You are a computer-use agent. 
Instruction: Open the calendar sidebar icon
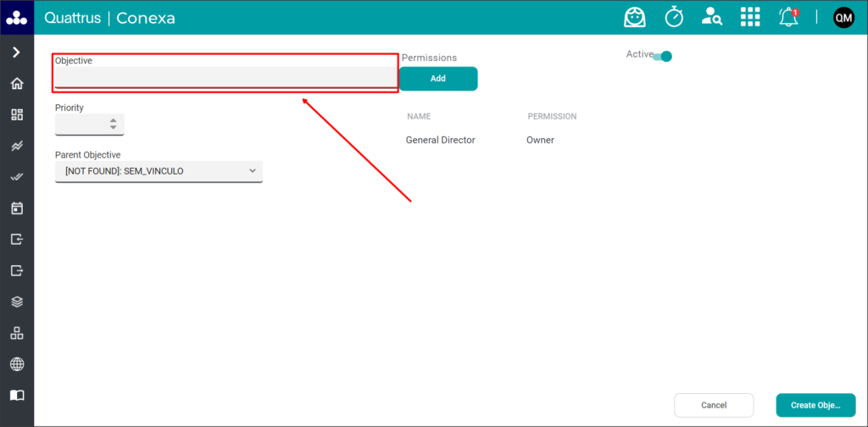tap(17, 208)
